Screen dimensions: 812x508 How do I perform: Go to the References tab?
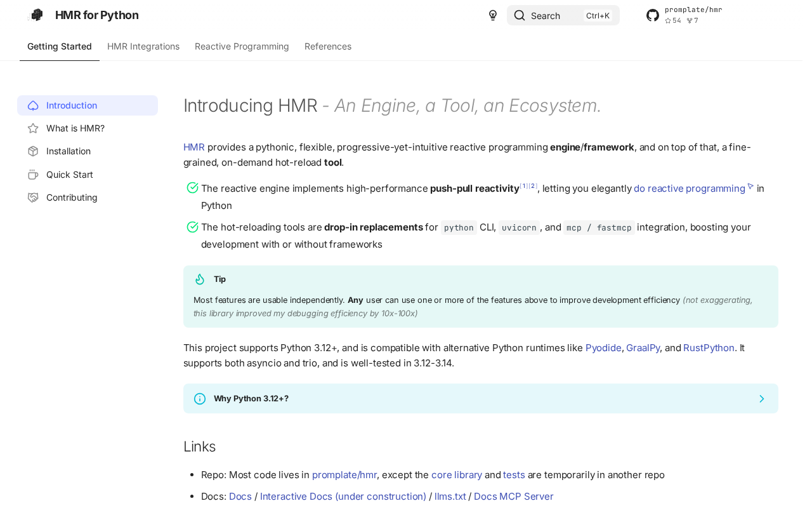pyautogui.click(x=328, y=46)
